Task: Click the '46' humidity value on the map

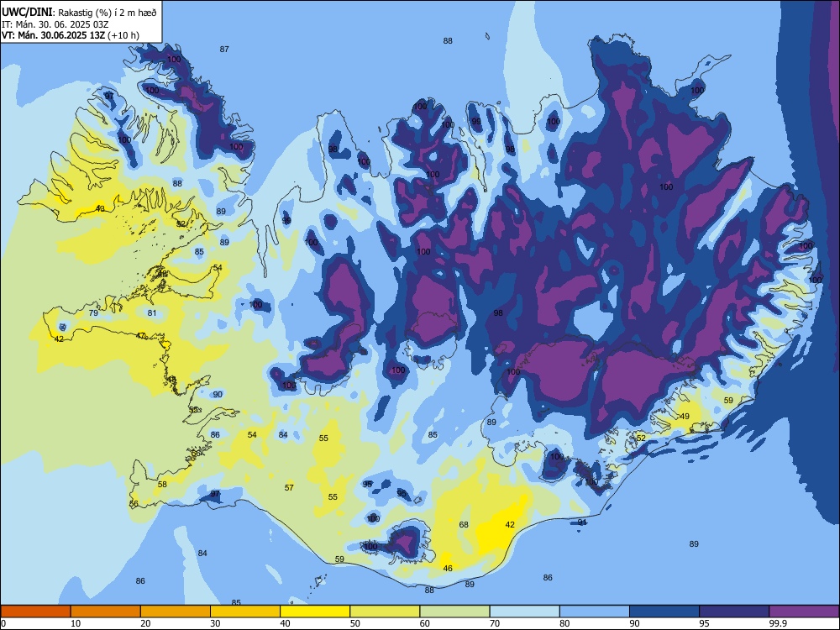Action: point(448,569)
